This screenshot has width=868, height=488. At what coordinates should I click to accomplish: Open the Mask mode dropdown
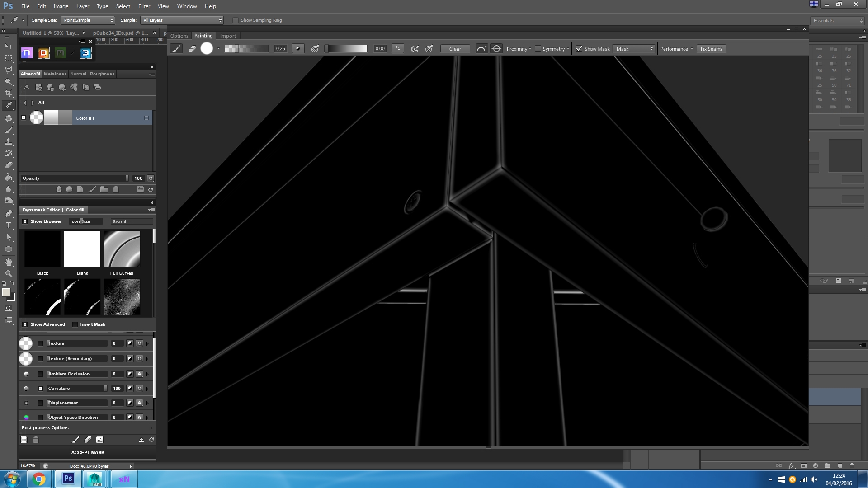(634, 49)
